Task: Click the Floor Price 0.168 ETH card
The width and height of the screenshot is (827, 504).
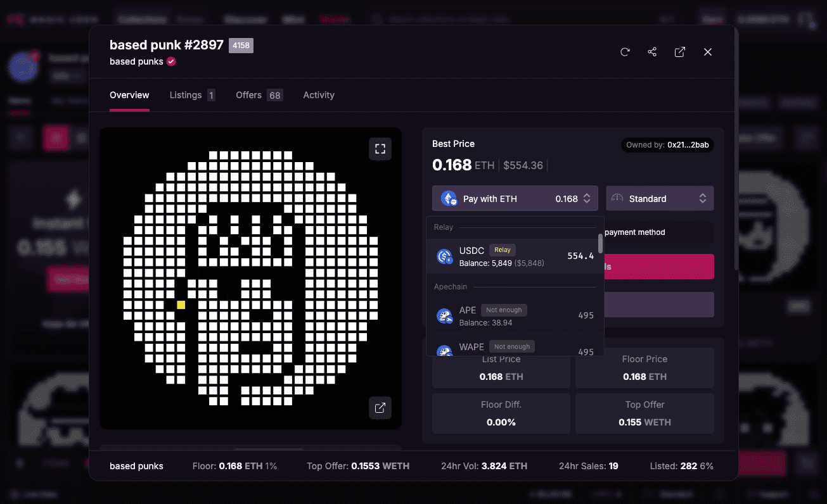Action: point(644,368)
